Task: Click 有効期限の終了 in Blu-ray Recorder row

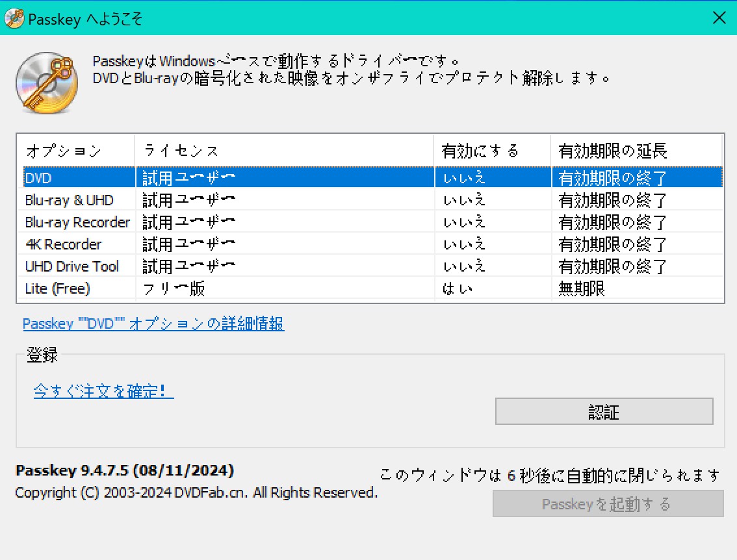Action: 613,222
